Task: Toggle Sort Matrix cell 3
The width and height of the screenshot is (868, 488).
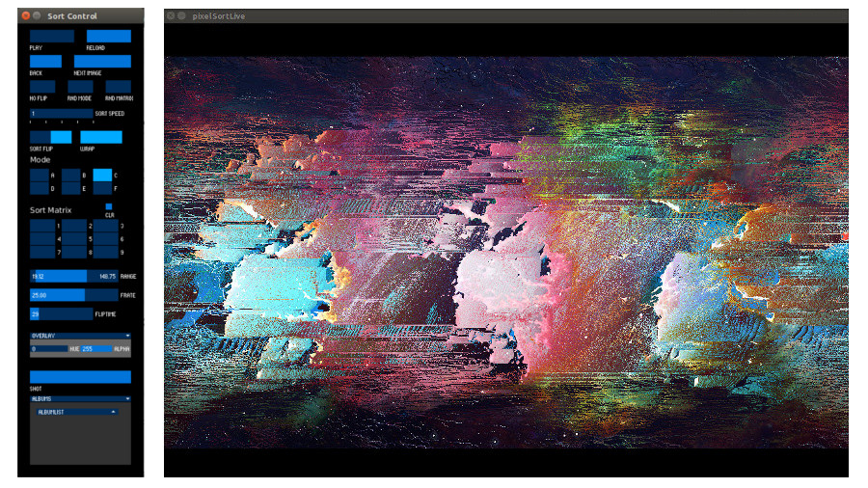Action: click(x=106, y=226)
